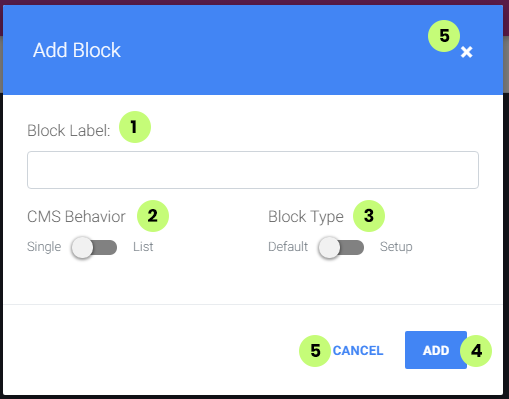Click badge 5 beside the close icon
The image size is (509, 399).
[444, 36]
